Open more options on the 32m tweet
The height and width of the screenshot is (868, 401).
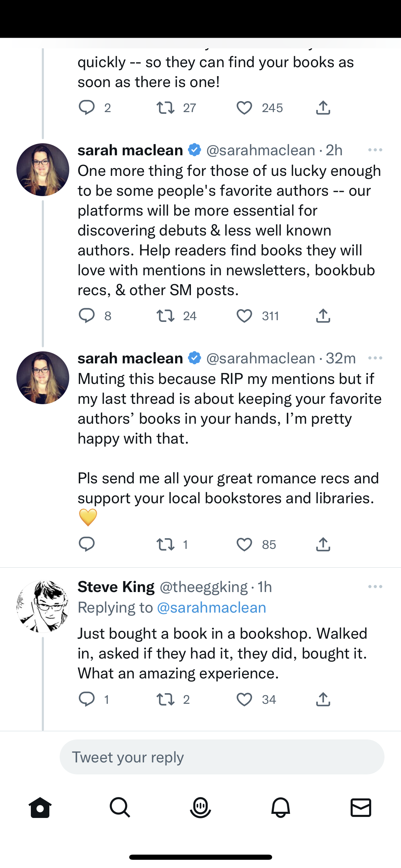click(375, 358)
